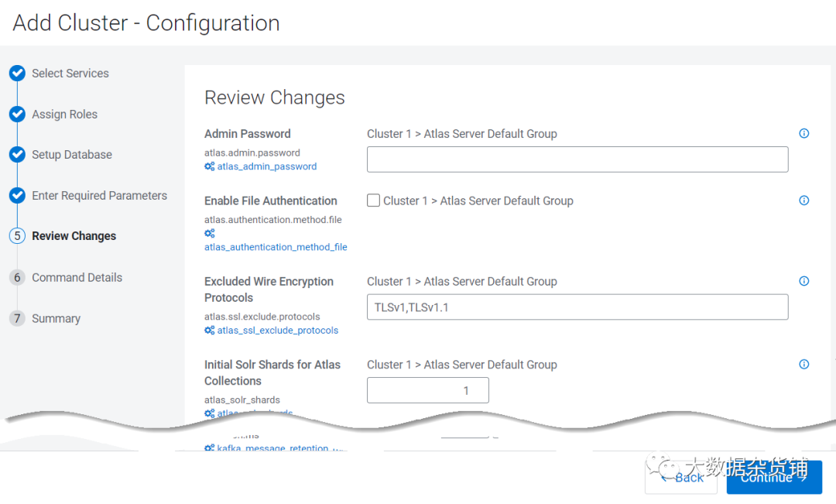Click the atlas.ssl.exclude.protocols property text
Viewport: 836px width, 504px height.
[x=262, y=317]
